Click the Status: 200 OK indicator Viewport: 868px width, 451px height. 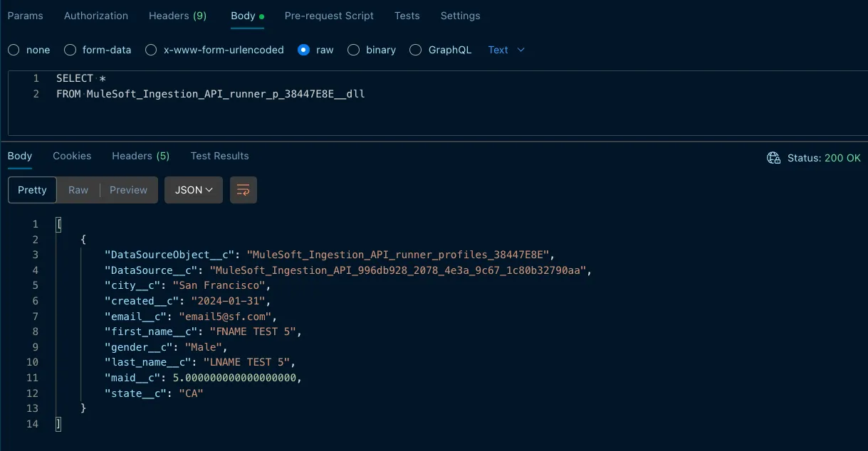point(824,158)
